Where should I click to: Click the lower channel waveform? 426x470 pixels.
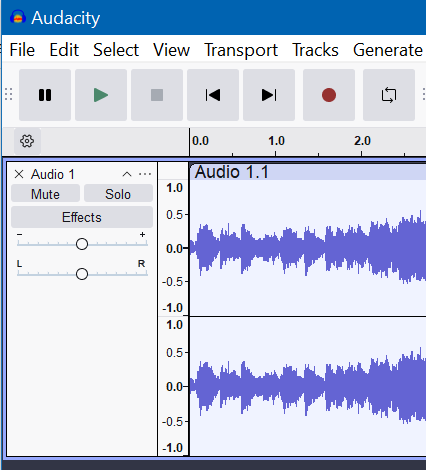(x=308, y=387)
